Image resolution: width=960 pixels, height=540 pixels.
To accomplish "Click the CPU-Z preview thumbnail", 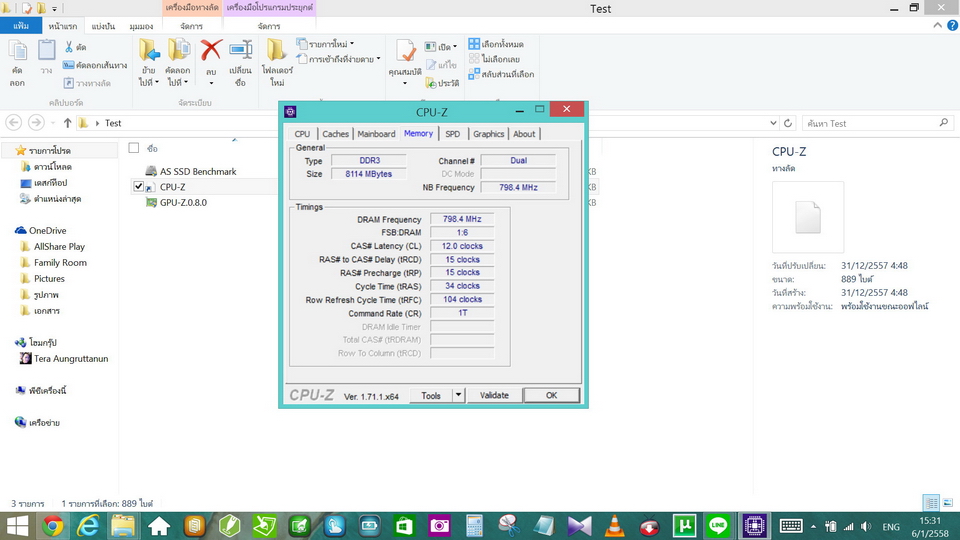I will 808,217.
